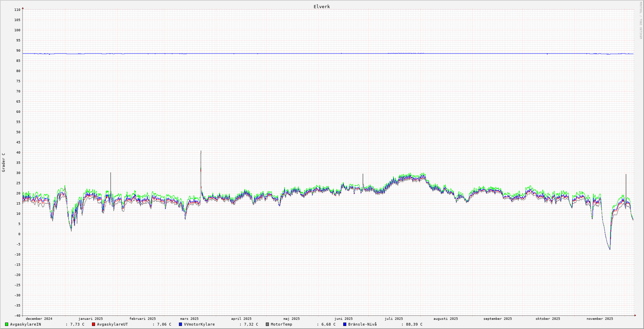644x329 pixels.
Task: Select the mars 2025 month label
Action: click(189, 319)
